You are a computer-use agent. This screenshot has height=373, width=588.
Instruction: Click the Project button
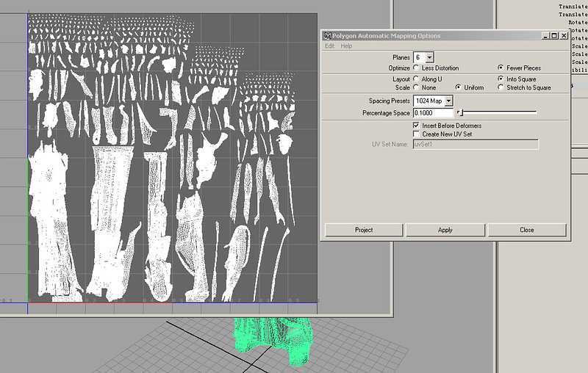coord(364,230)
